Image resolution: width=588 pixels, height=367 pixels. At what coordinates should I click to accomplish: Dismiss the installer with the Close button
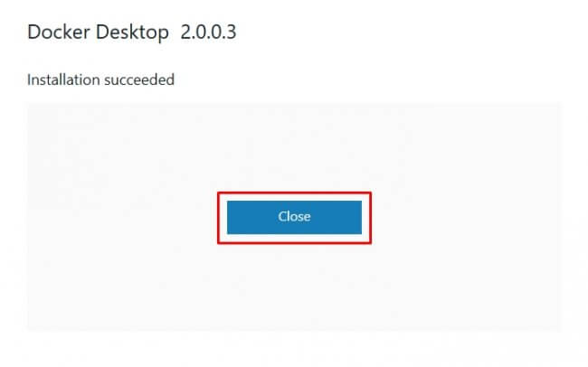294,218
